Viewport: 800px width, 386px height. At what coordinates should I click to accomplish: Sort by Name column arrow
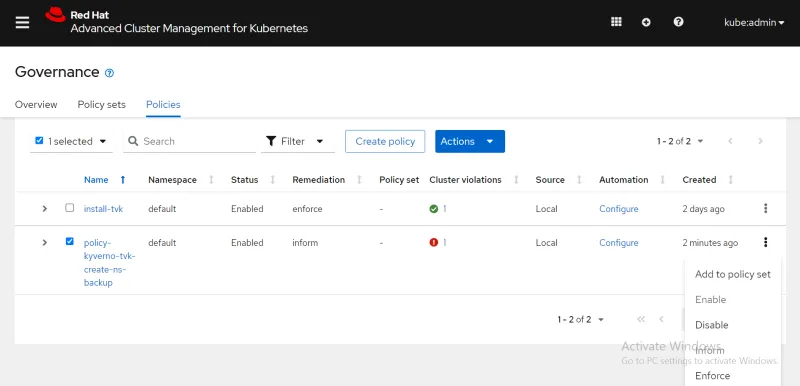[123, 179]
